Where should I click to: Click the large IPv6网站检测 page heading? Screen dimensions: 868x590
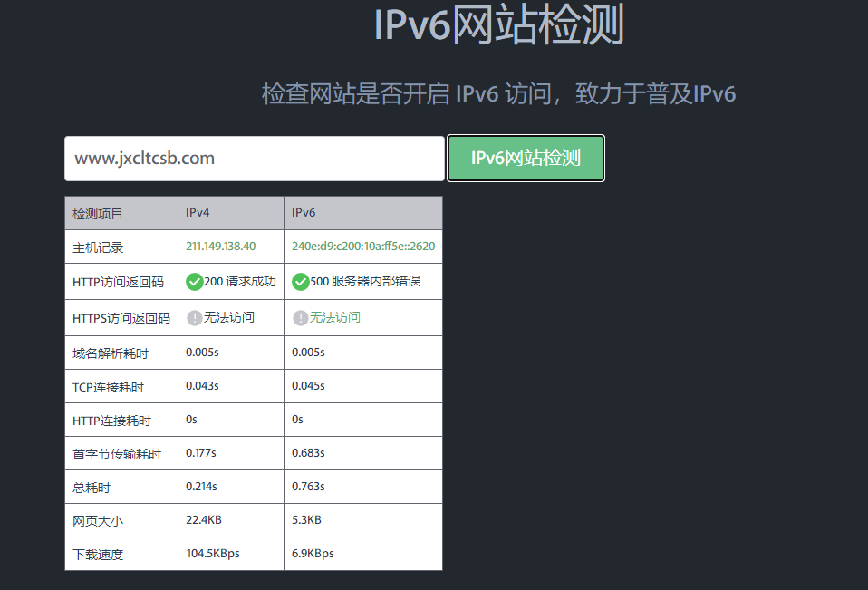pos(498,25)
